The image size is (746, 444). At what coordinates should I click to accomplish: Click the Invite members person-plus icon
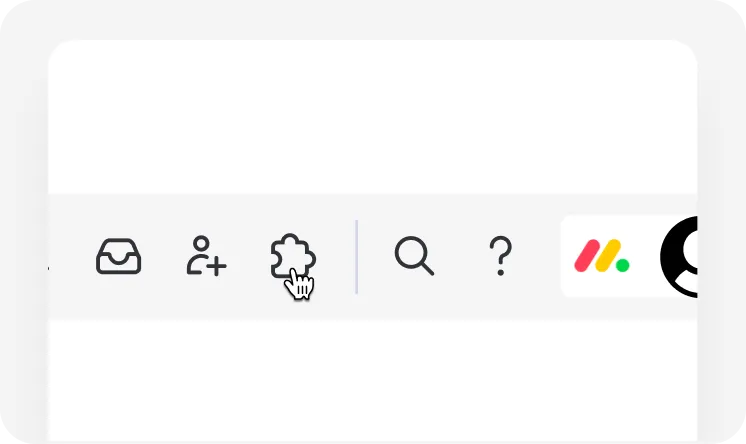[x=206, y=256]
